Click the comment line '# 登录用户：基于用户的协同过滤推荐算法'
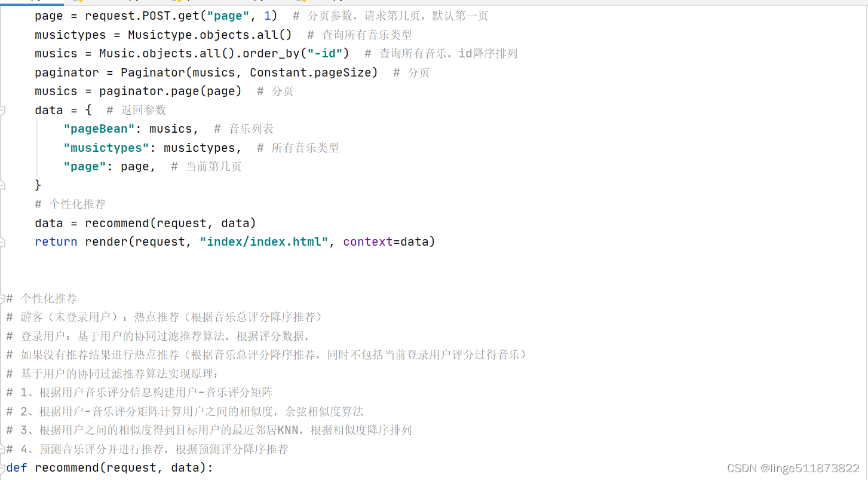This screenshot has height=480, width=868. pos(158,336)
